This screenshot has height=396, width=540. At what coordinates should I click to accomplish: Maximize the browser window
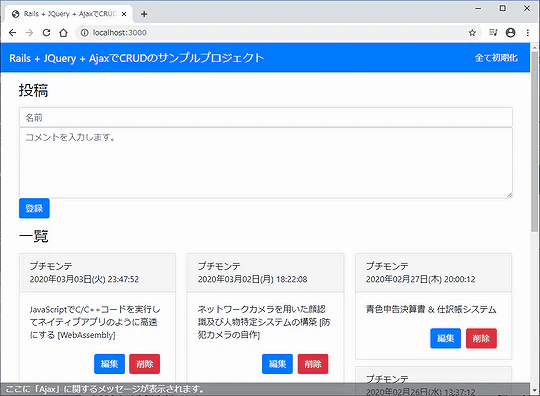click(502, 9)
